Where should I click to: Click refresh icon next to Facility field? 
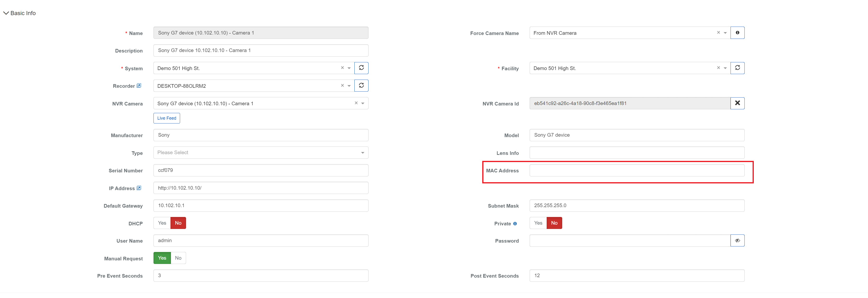pos(737,68)
